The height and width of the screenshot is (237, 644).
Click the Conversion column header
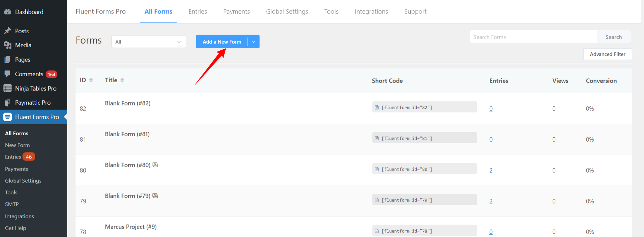click(601, 81)
